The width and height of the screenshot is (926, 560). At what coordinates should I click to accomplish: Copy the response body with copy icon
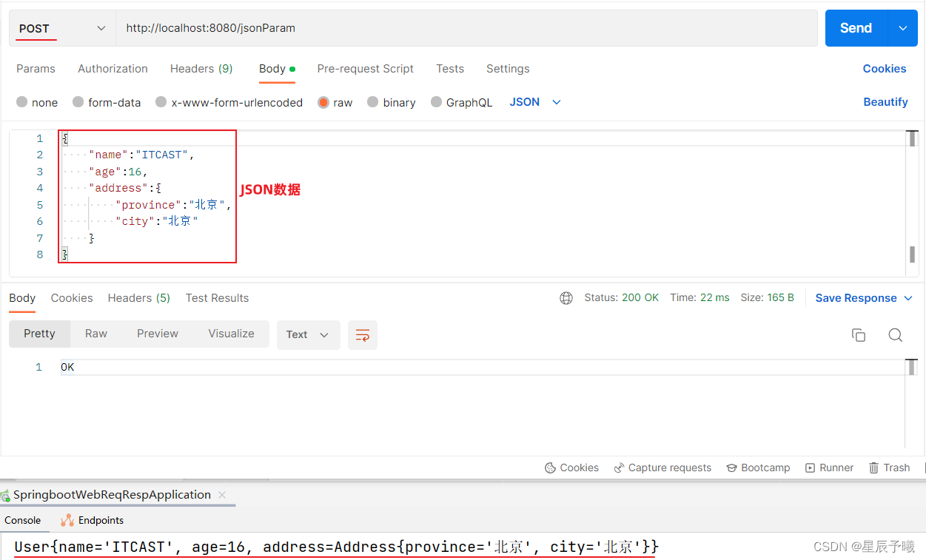(x=859, y=335)
